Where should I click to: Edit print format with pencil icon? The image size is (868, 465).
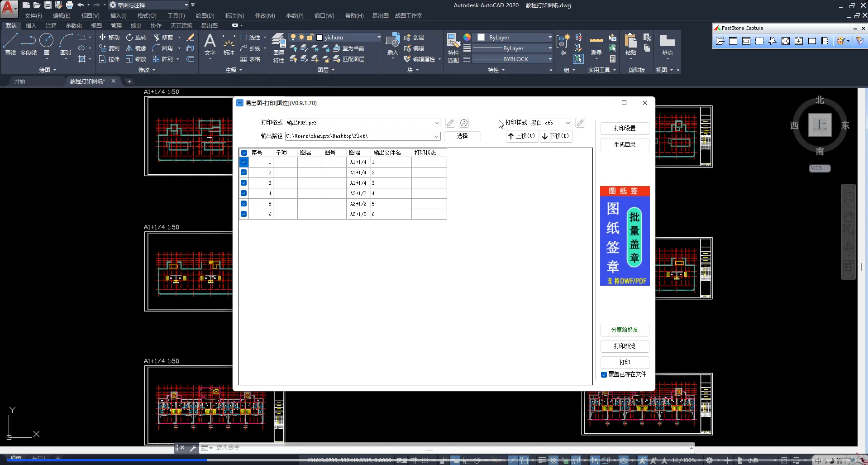click(x=450, y=123)
